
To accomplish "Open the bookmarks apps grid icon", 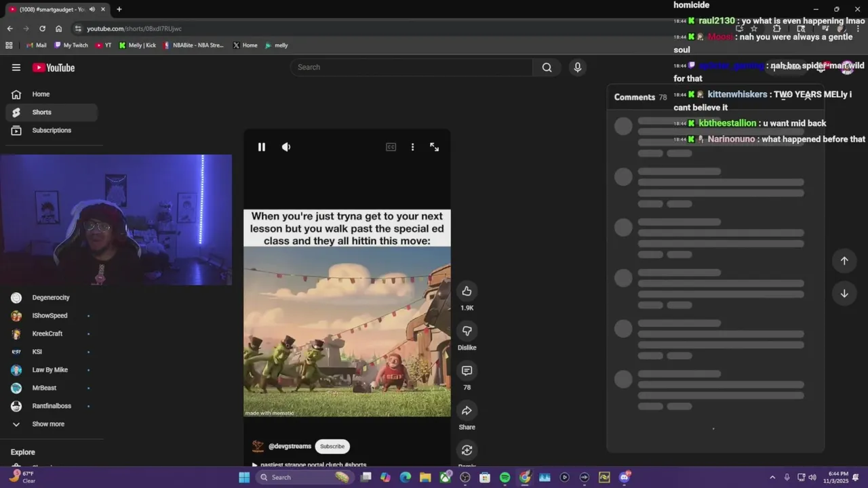I will (x=9, y=45).
